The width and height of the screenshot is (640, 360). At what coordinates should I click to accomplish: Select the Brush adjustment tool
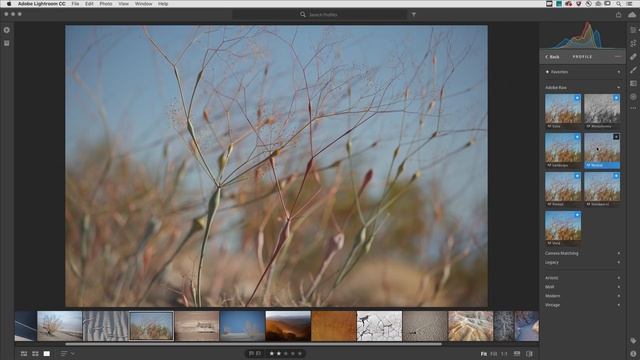633,70
